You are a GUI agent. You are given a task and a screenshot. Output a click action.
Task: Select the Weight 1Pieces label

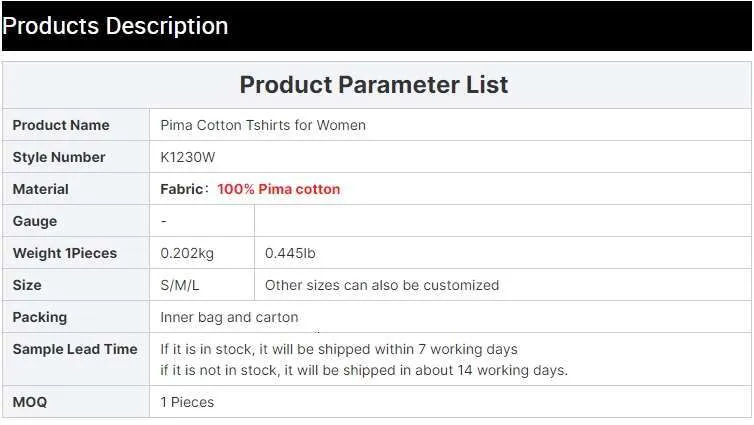[64, 253]
